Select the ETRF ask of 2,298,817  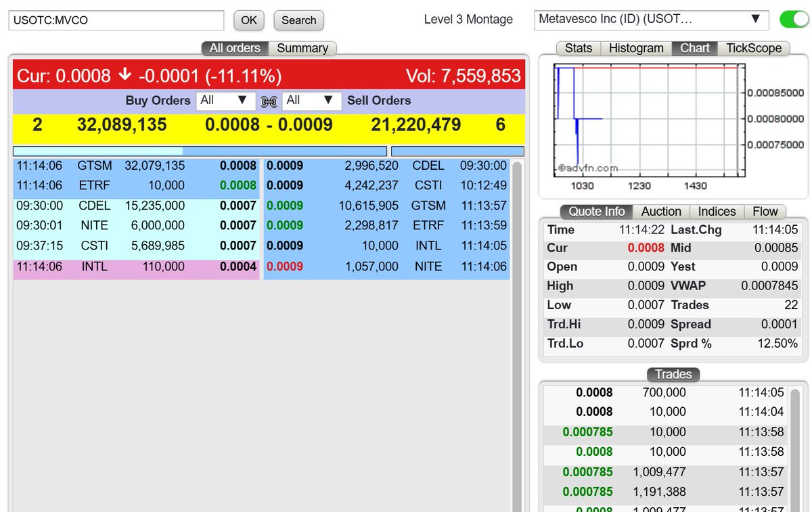point(386,225)
